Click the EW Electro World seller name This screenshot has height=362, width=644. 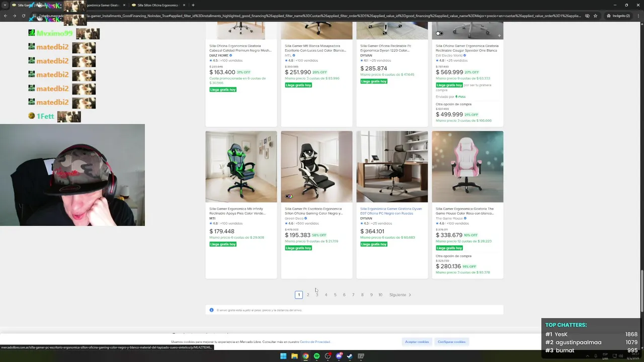coord(449,55)
